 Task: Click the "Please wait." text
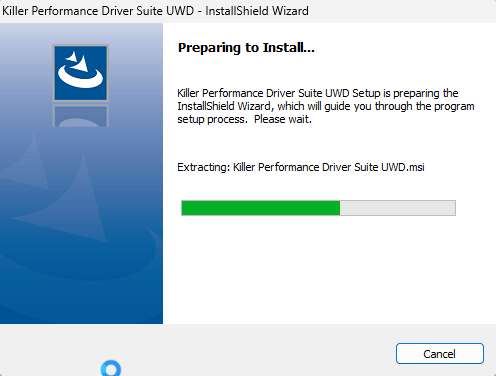pos(283,119)
